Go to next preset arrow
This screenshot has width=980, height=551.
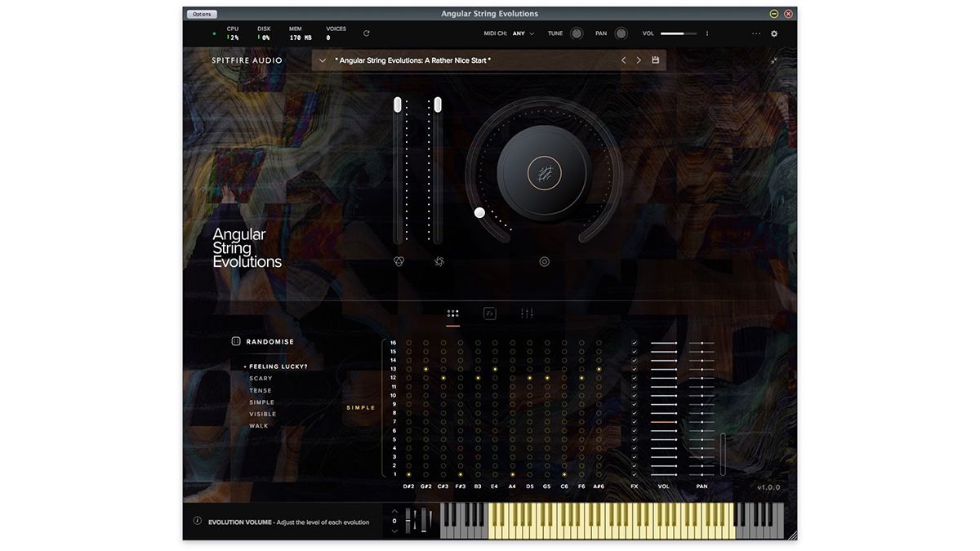pos(639,60)
